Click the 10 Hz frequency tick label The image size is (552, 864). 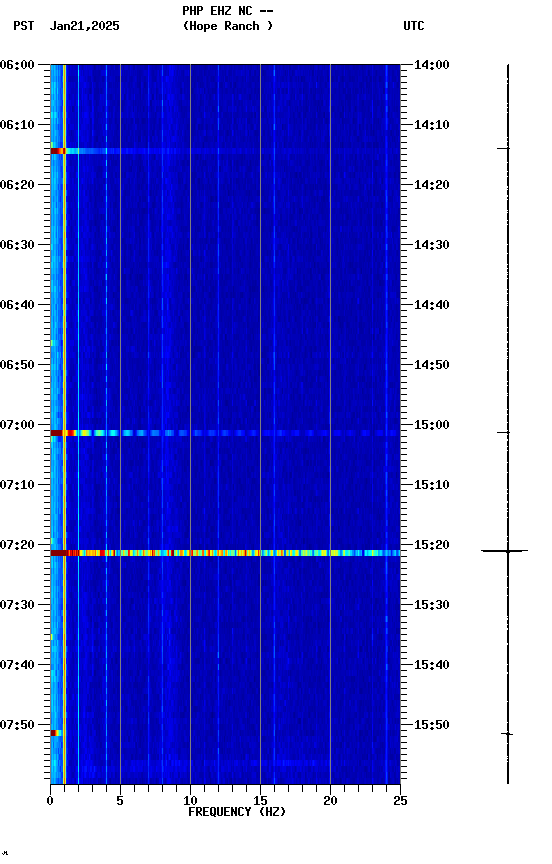pos(190,801)
